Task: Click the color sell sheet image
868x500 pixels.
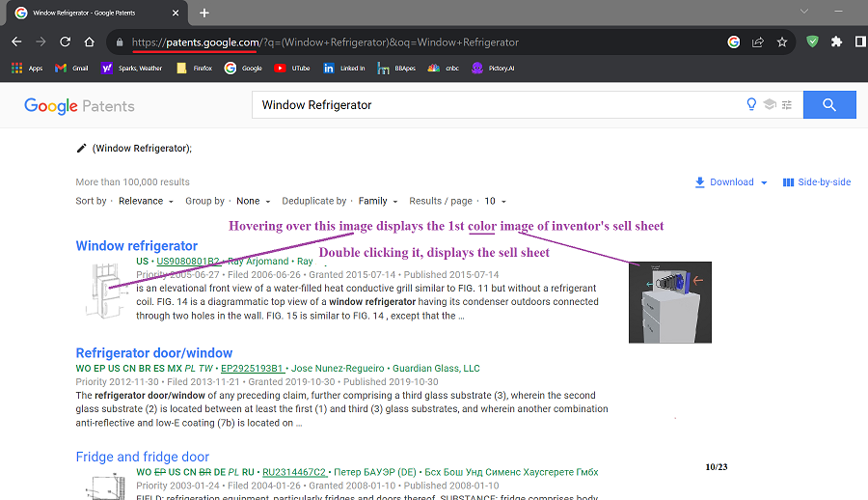Action: (670, 302)
